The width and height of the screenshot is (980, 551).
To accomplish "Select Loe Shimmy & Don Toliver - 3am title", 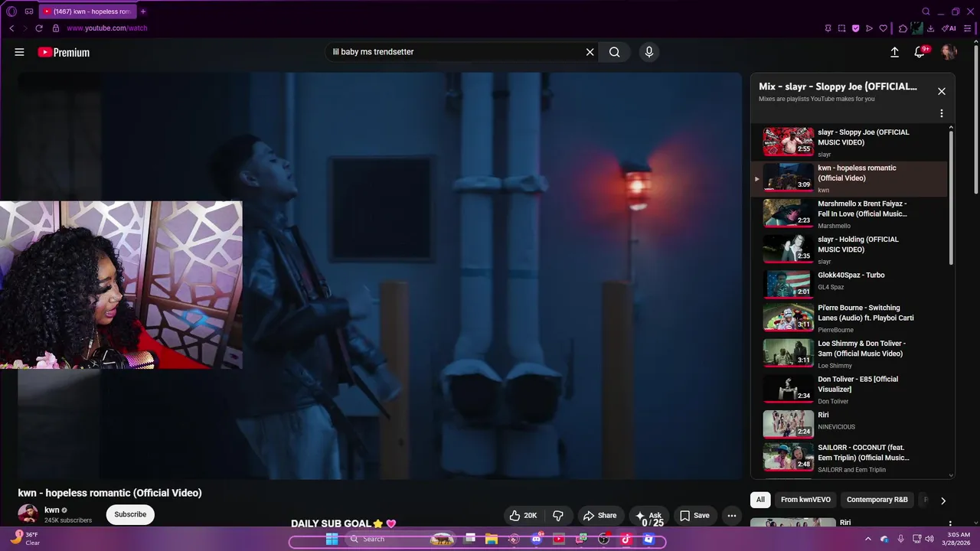I will (861, 348).
